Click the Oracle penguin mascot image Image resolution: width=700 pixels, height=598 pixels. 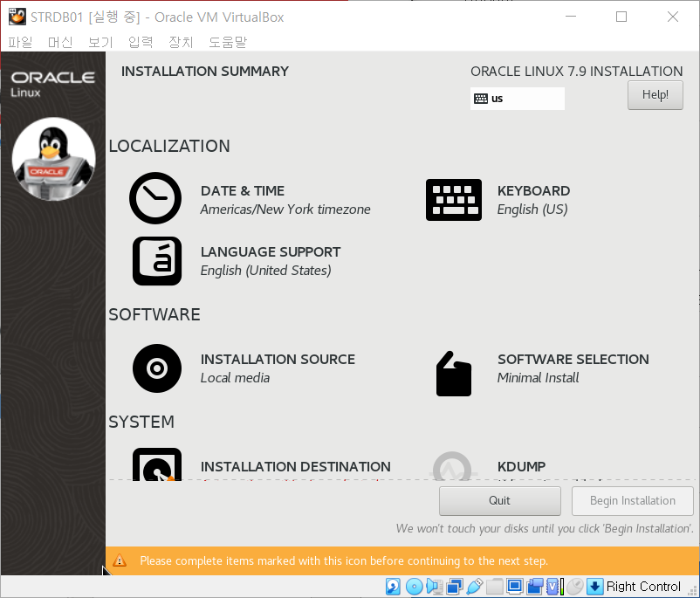click(53, 159)
